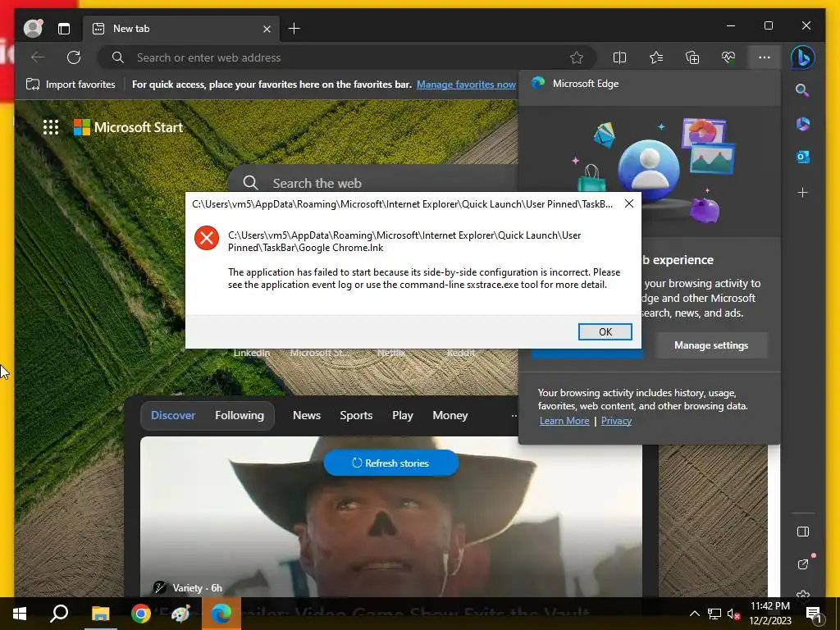Open taskbar Search magnifier
The height and width of the screenshot is (630, 840).
point(59,614)
